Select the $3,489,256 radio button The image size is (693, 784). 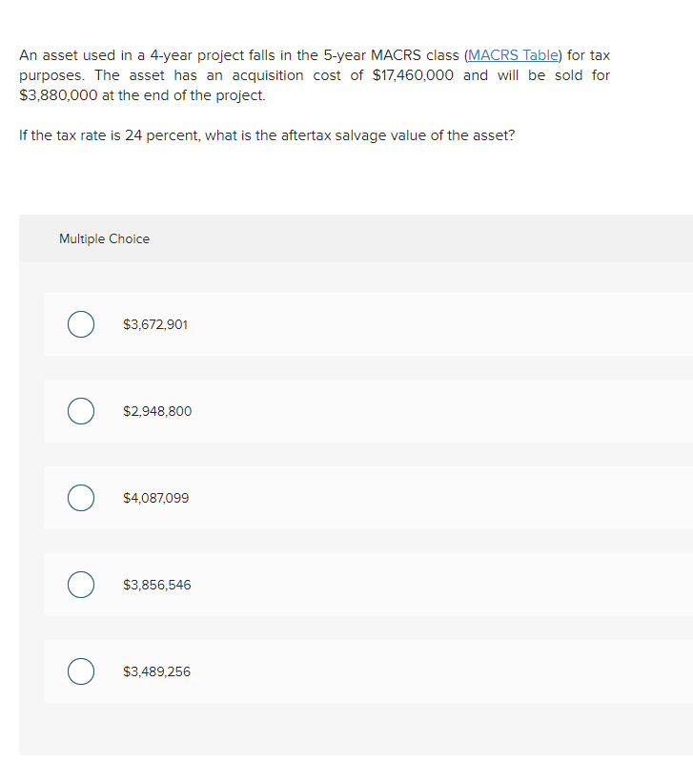pyautogui.click(x=81, y=671)
